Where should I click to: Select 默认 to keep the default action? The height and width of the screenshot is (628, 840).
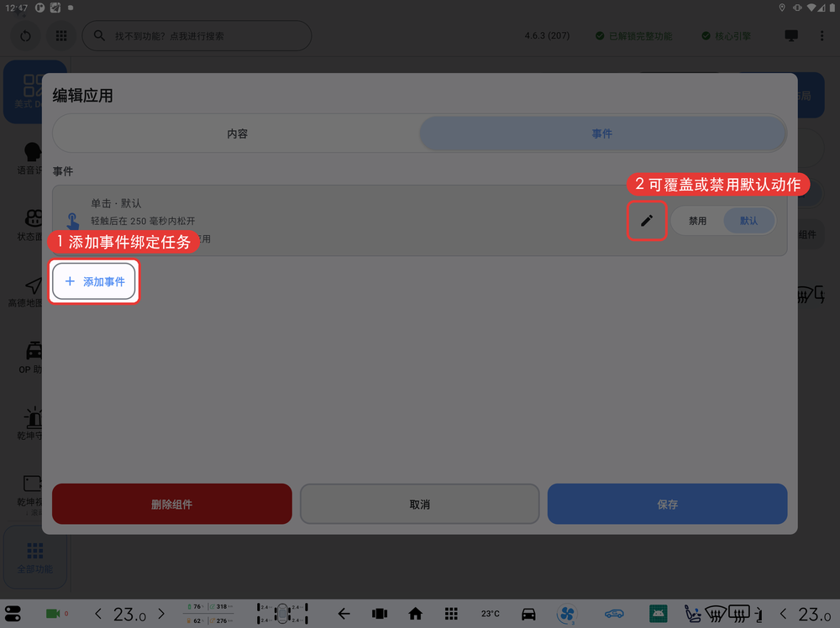click(749, 221)
